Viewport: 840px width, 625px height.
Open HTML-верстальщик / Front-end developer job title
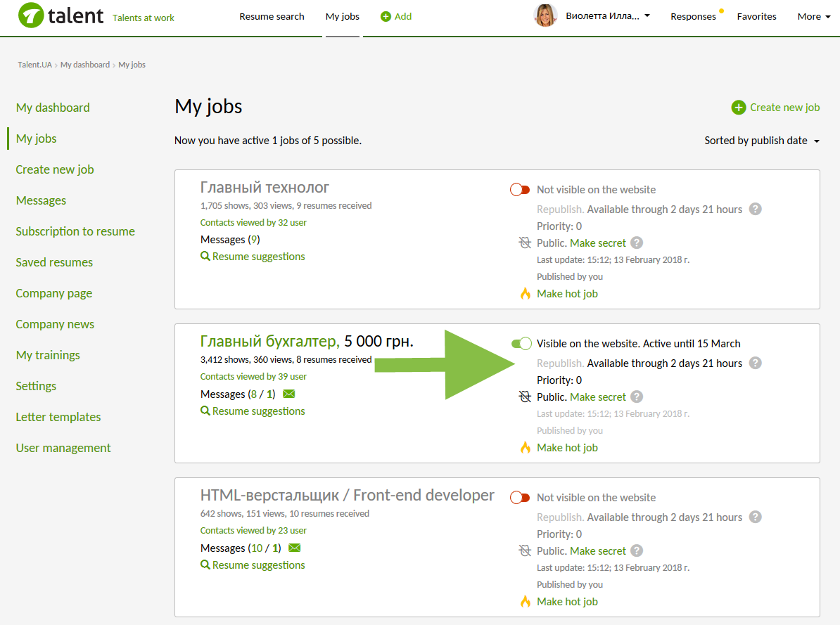(347, 496)
